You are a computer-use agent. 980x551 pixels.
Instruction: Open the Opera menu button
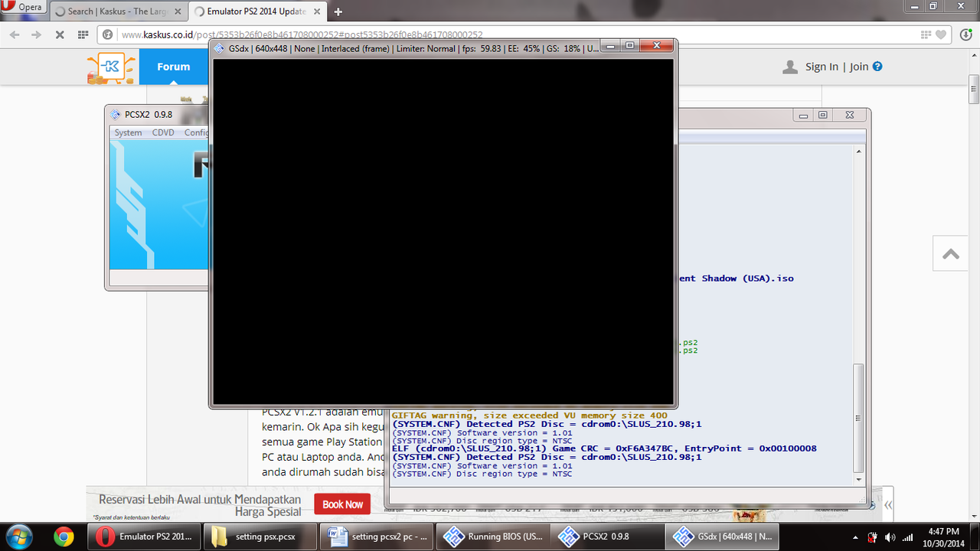click(23, 7)
